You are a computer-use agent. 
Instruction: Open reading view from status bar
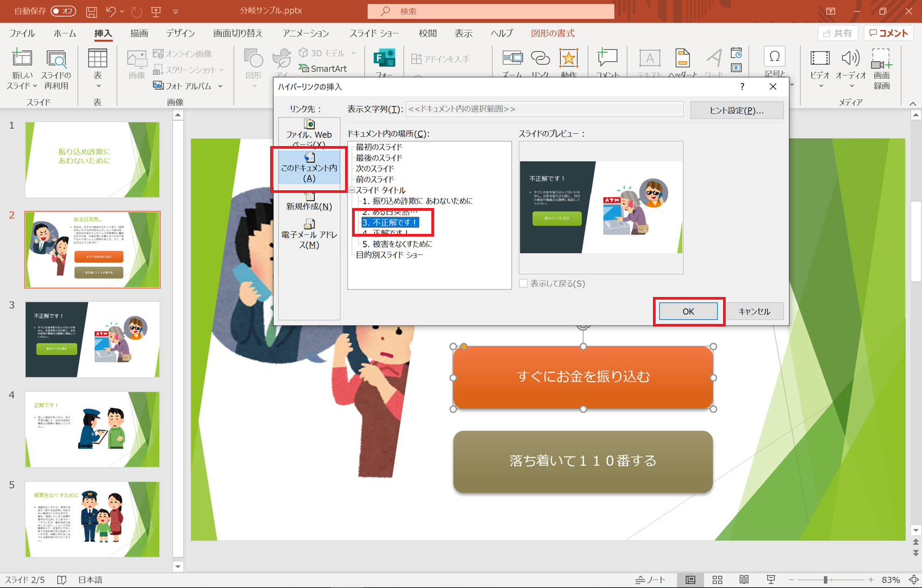(744, 580)
